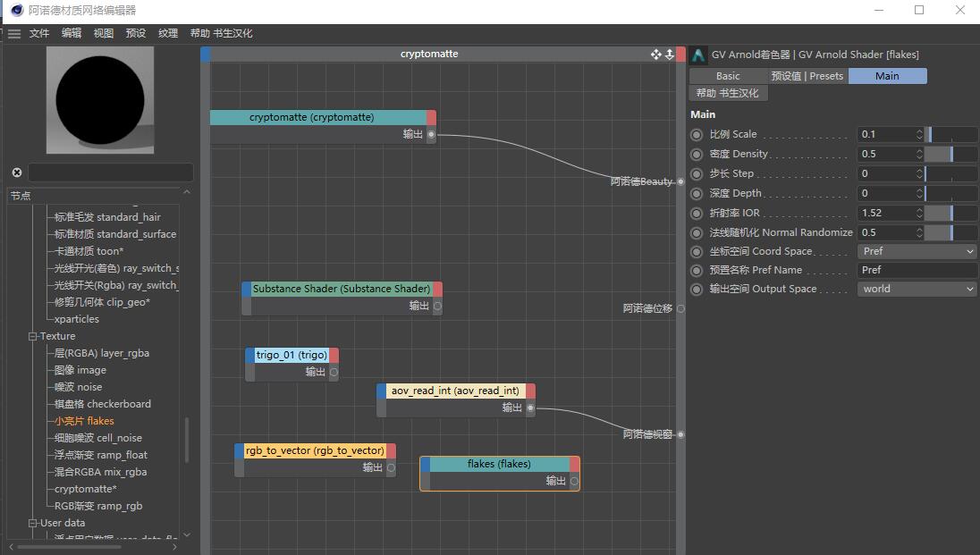The image size is (980, 555).
Task: Click the IOR value stepper arrows
Action: (x=919, y=213)
